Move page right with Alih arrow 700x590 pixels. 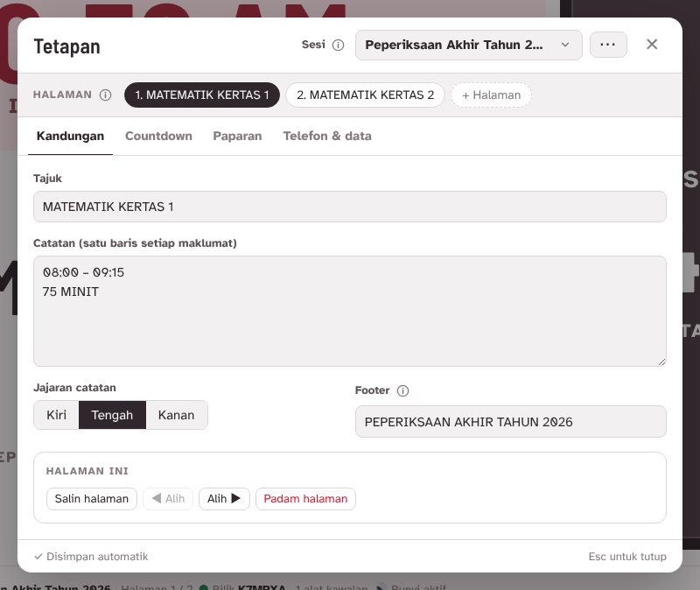224,499
